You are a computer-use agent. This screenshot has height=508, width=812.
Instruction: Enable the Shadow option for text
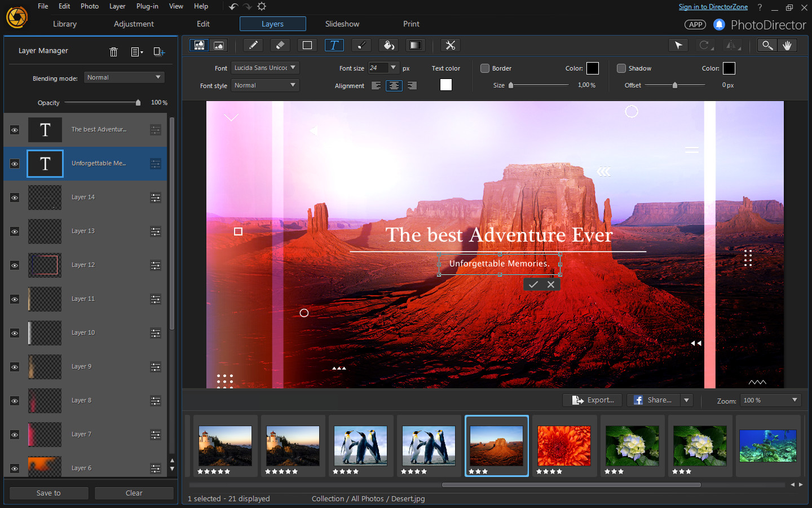click(x=621, y=68)
